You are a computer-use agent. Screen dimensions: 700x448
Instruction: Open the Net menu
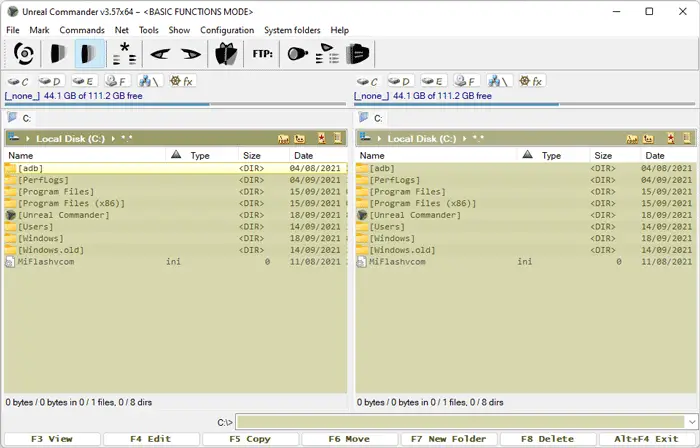121,30
